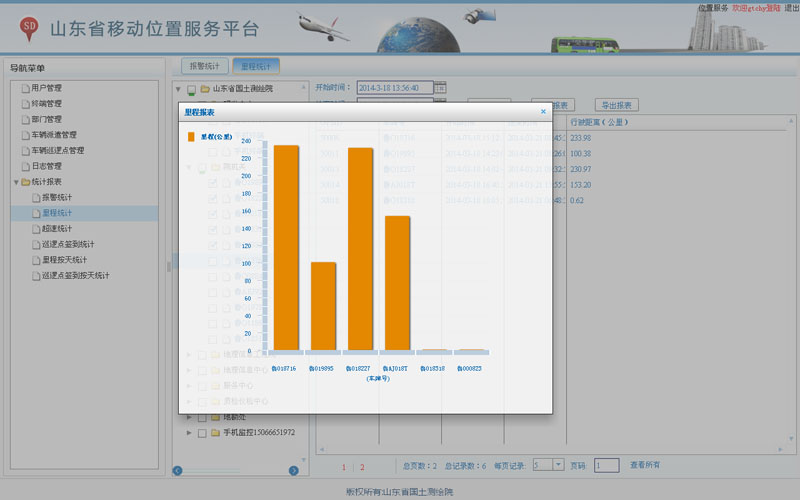Switch to the 报警统计 tab
The width and height of the screenshot is (800, 500).
[x=205, y=66]
